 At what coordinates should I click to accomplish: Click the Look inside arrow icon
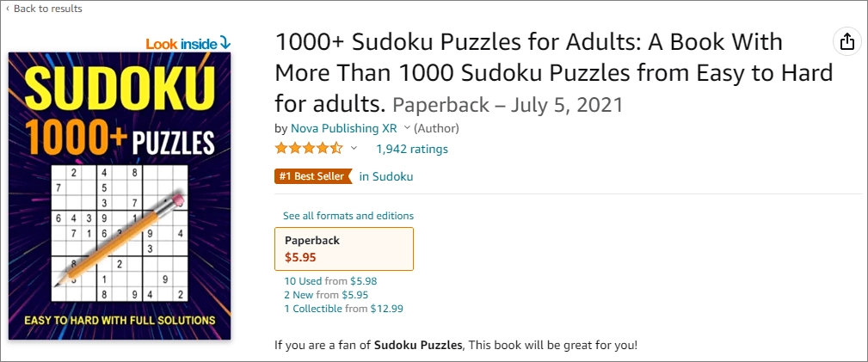[x=225, y=42]
